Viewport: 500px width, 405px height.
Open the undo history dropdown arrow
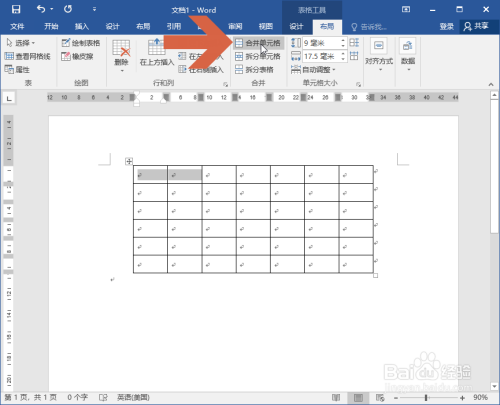coord(52,9)
